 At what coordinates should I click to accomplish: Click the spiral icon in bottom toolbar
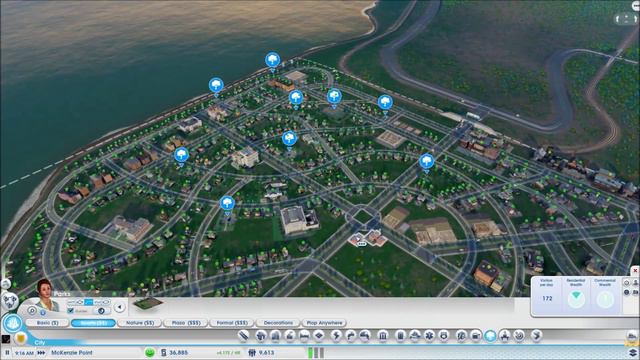click(519, 336)
